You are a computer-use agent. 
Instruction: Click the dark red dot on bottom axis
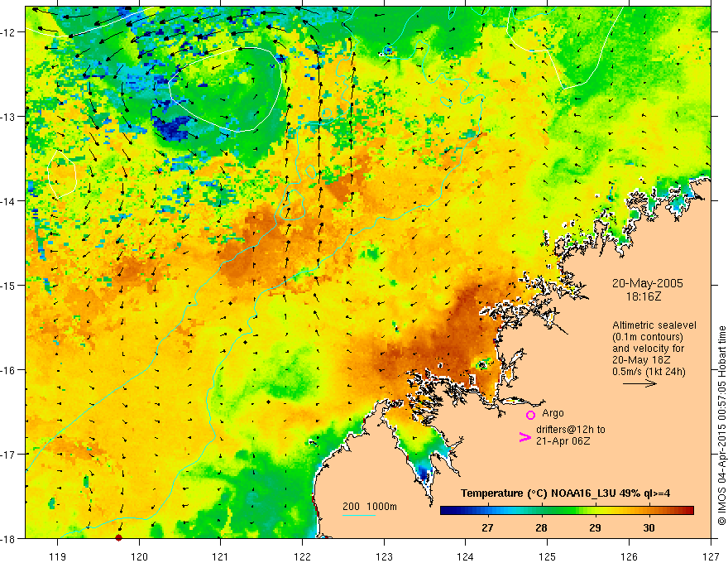pos(118,538)
